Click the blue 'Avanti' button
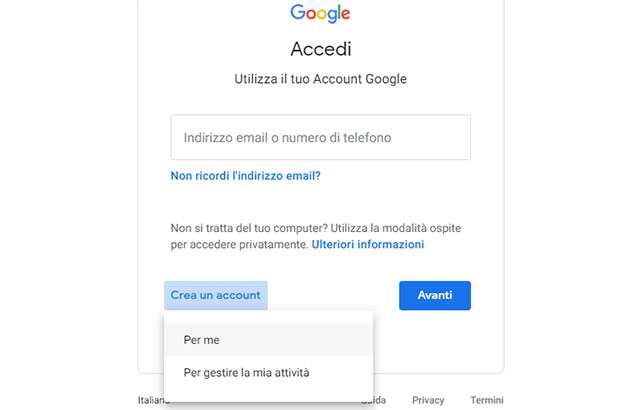This screenshot has width=640, height=410. pyautogui.click(x=435, y=295)
